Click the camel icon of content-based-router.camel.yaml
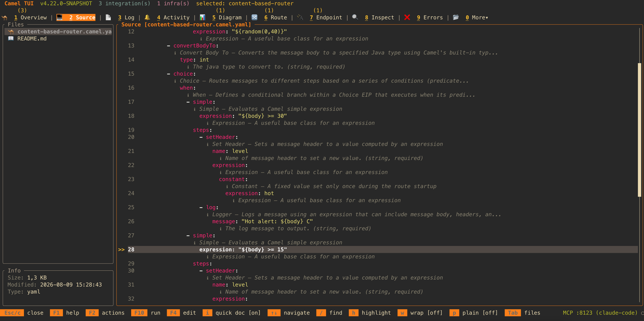This screenshot has height=321, width=644. tap(11, 31)
